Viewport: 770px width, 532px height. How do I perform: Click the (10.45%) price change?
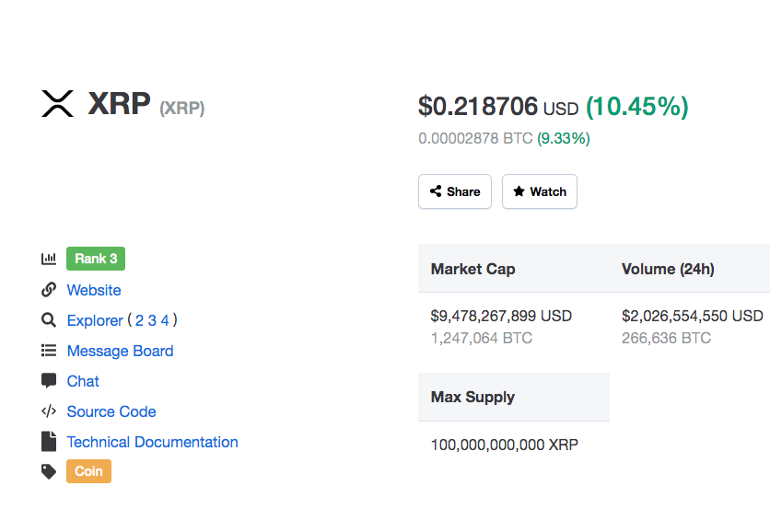[x=637, y=107]
